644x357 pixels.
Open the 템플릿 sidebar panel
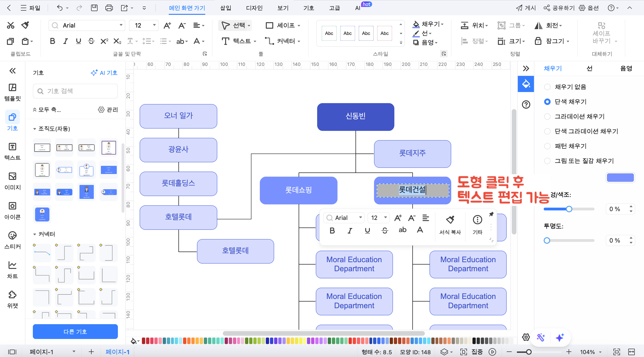(x=12, y=92)
